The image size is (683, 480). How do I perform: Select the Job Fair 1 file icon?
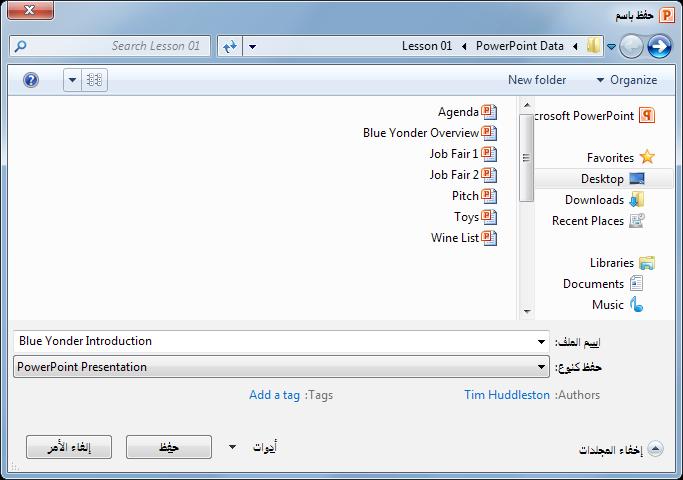tap(489, 154)
